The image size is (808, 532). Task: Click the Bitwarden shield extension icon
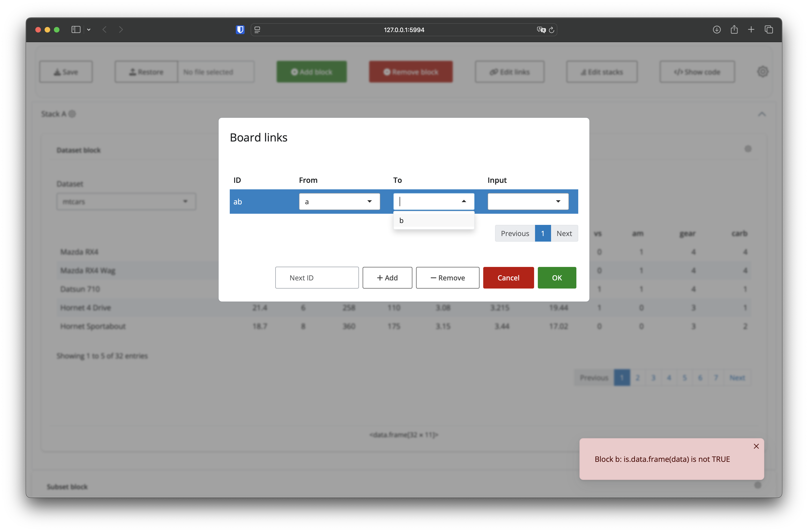[240, 30]
